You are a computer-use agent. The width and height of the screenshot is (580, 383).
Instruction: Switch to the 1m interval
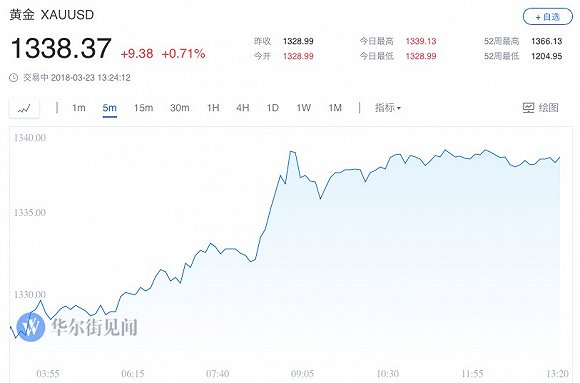coord(79,108)
